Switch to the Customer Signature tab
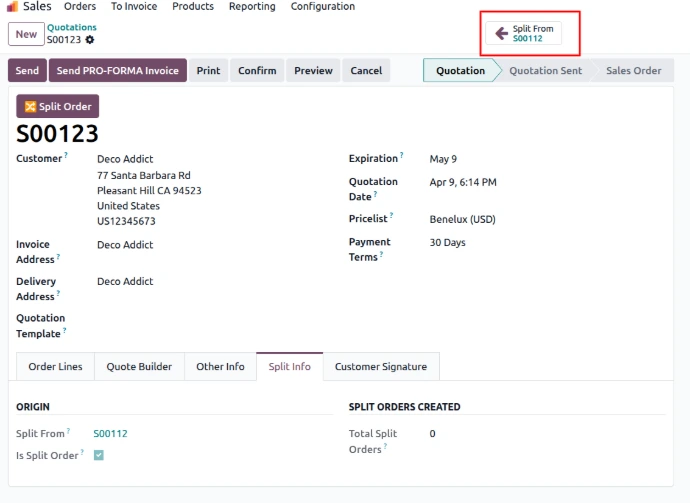This screenshot has width=690, height=503. (380, 367)
